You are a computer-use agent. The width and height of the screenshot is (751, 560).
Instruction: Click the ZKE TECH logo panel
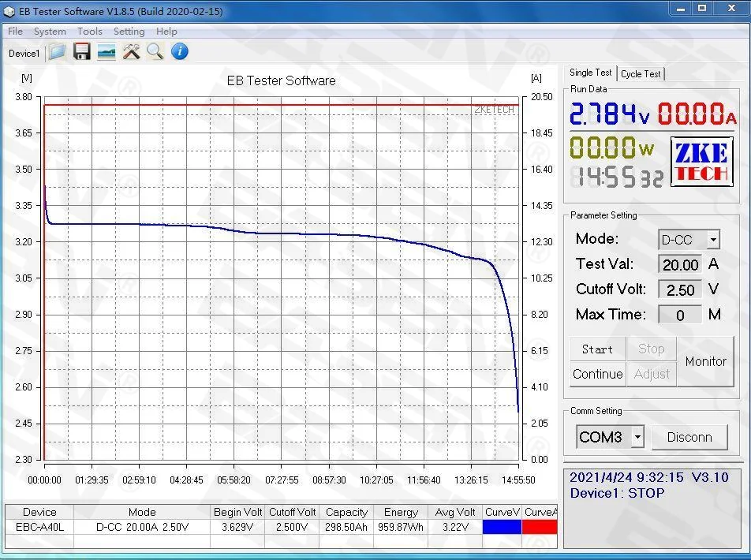tap(701, 161)
